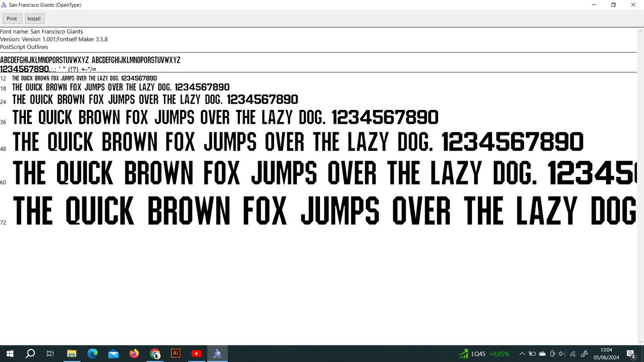This screenshot has width=644, height=362.
Task: Click the clock showing 13:04
Action: (x=606, y=354)
